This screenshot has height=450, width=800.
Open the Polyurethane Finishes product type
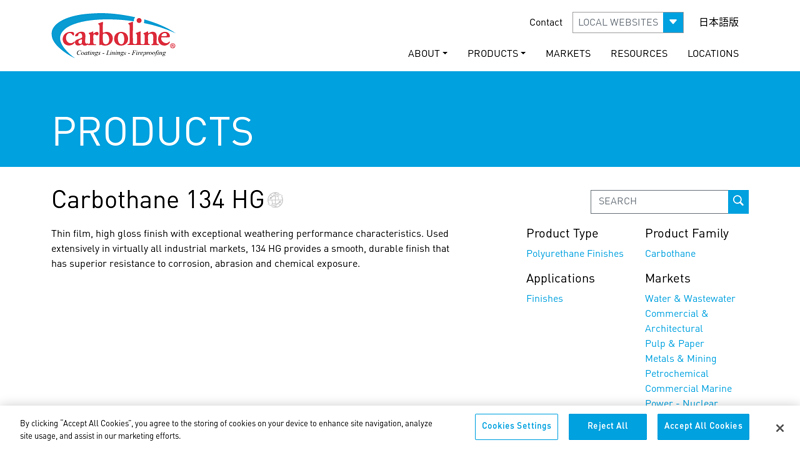[x=574, y=254]
